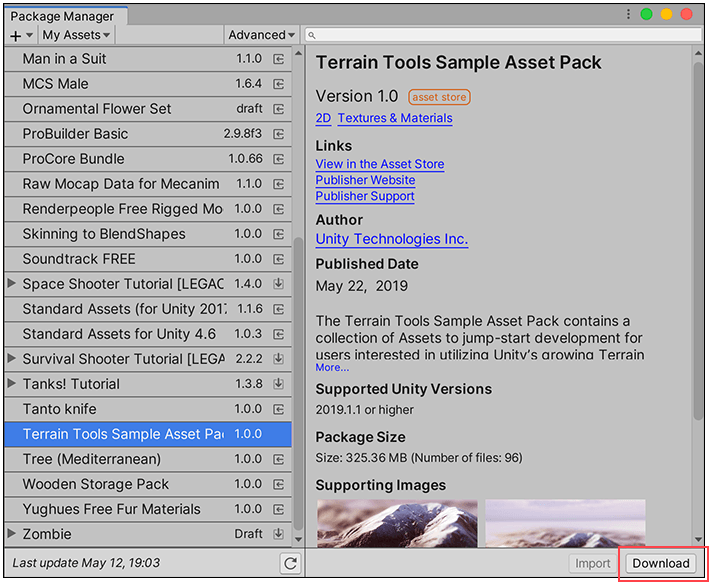The height and width of the screenshot is (584, 712).
Task: Select Soundtrack FREE package
Action: pyautogui.click(x=148, y=259)
